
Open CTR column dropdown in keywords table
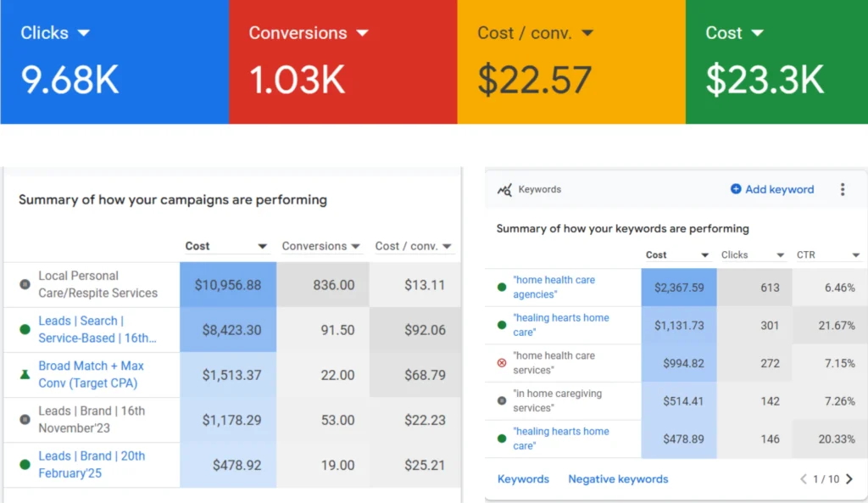click(856, 255)
